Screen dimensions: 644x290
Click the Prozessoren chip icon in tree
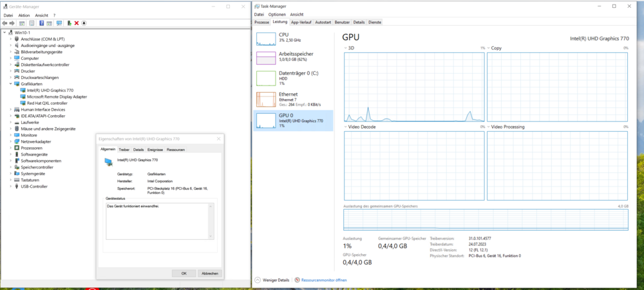click(17, 148)
